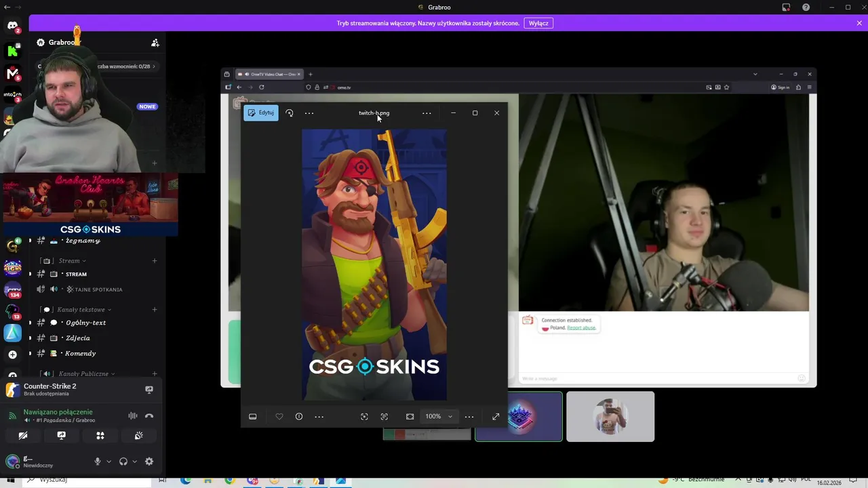Screen dimensions: 868x488
Task: Click the Discord help question mark icon
Action: tap(806, 7)
